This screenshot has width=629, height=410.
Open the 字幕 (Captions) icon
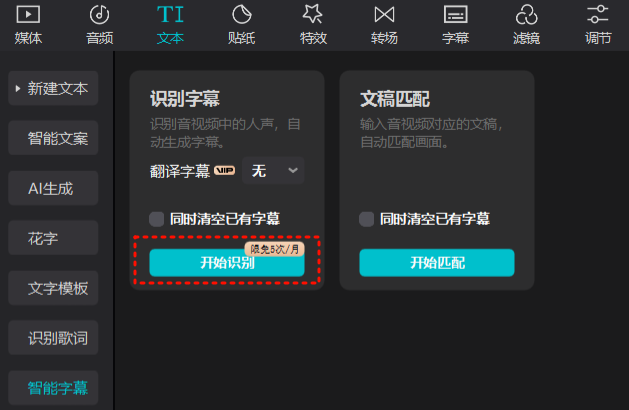(x=455, y=15)
